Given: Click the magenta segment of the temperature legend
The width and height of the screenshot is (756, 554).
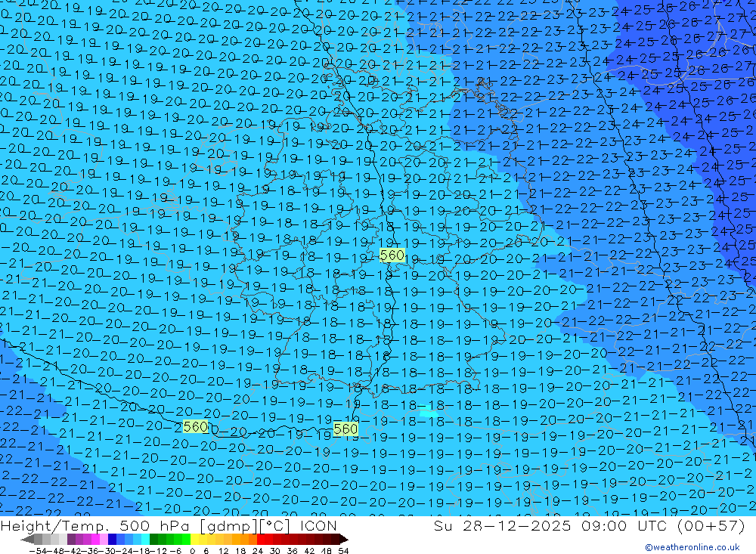Looking at the screenshot, I should 95,540.
